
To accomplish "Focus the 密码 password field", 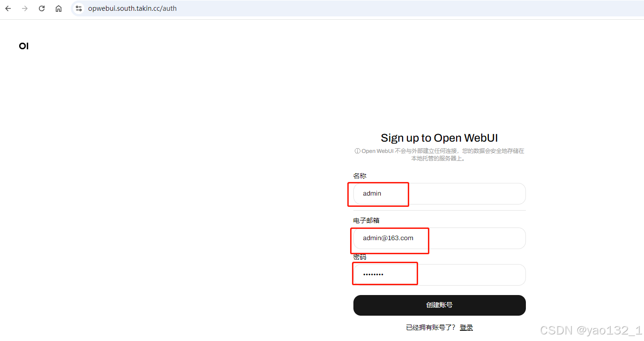I will click(x=439, y=275).
